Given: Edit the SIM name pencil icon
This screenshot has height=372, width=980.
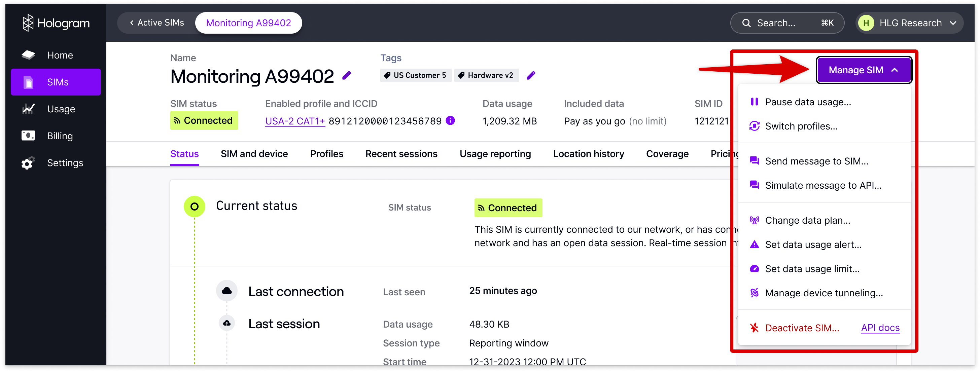Looking at the screenshot, I should pyautogui.click(x=347, y=76).
